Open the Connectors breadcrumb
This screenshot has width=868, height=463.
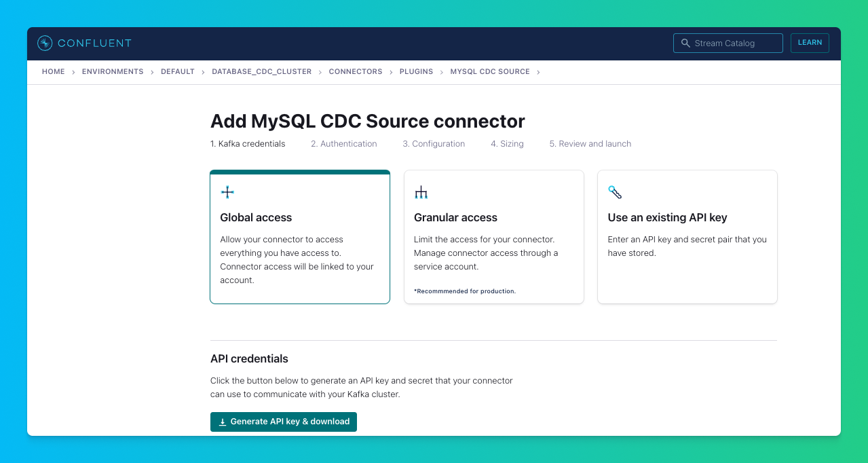click(356, 72)
